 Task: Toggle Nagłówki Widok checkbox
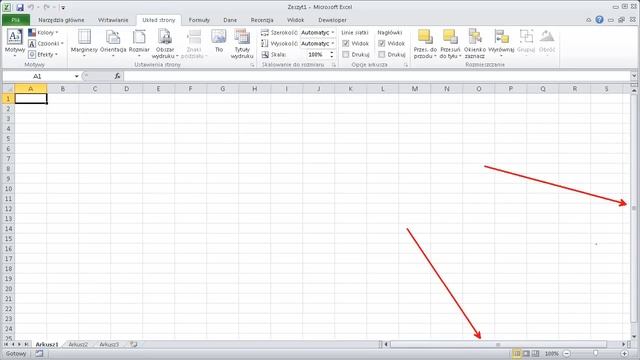click(382, 43)
